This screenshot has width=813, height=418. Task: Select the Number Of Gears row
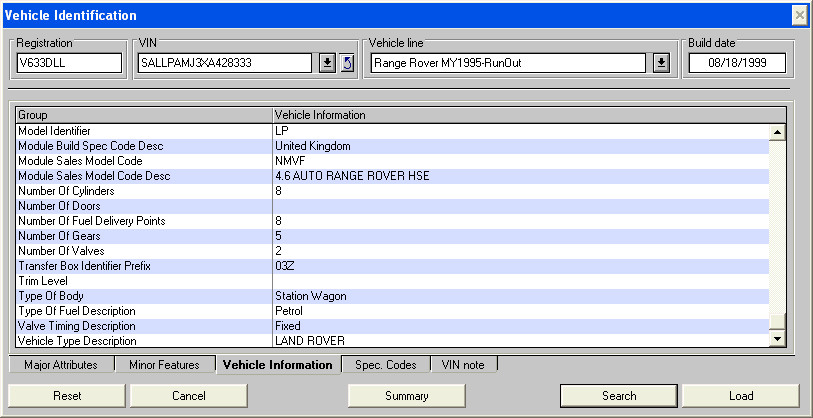click(x=393, y=236)
